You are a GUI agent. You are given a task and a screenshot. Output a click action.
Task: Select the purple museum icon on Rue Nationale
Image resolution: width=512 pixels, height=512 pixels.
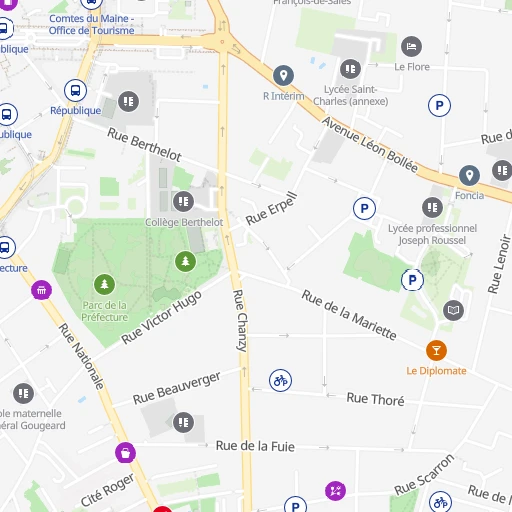click(x=42, y=290)
